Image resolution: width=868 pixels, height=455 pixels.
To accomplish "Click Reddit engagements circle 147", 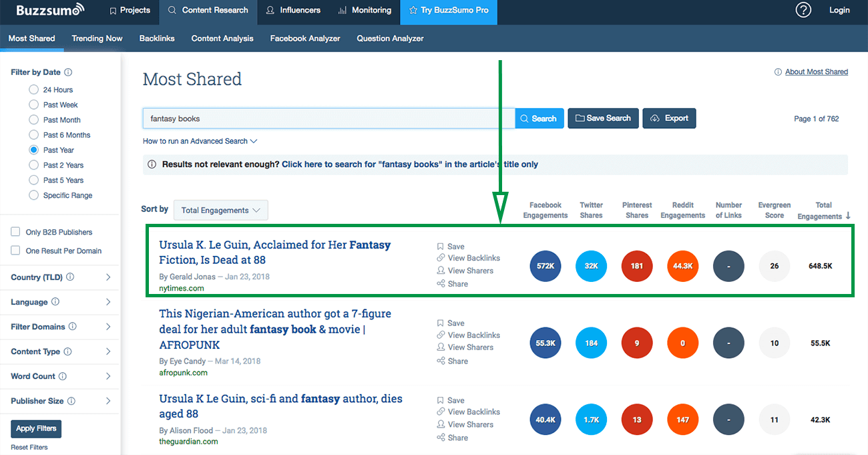I will [682, 420].
